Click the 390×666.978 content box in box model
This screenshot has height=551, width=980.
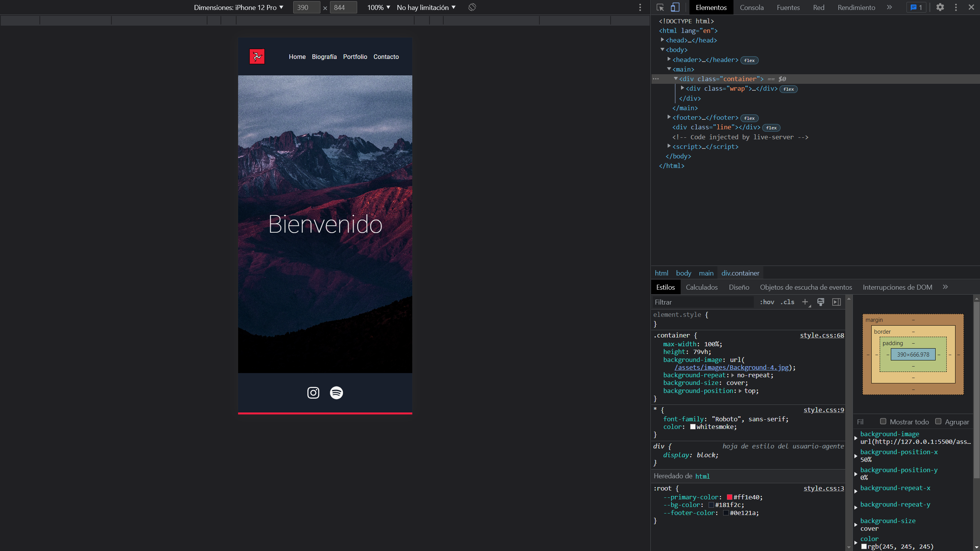pos(913,354)
